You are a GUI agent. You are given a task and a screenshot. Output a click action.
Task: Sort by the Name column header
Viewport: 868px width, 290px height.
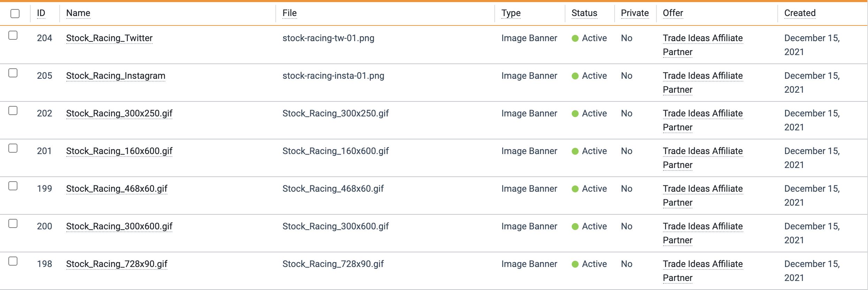(x=78, y=13)
